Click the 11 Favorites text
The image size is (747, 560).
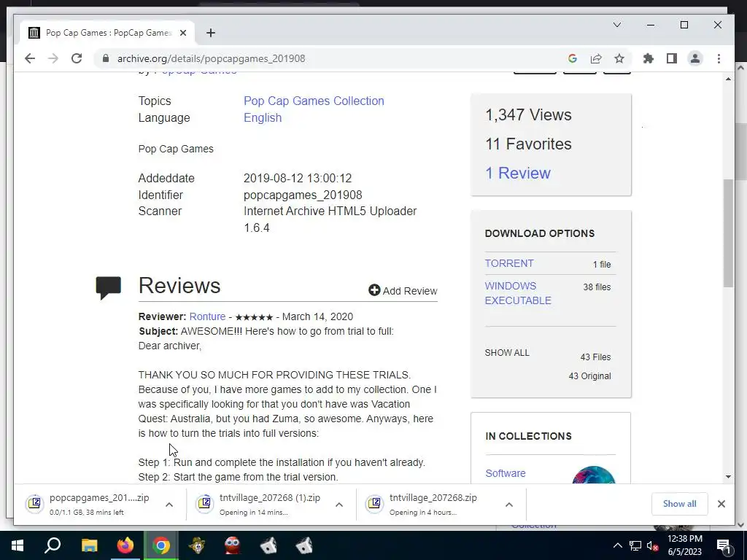528,144
